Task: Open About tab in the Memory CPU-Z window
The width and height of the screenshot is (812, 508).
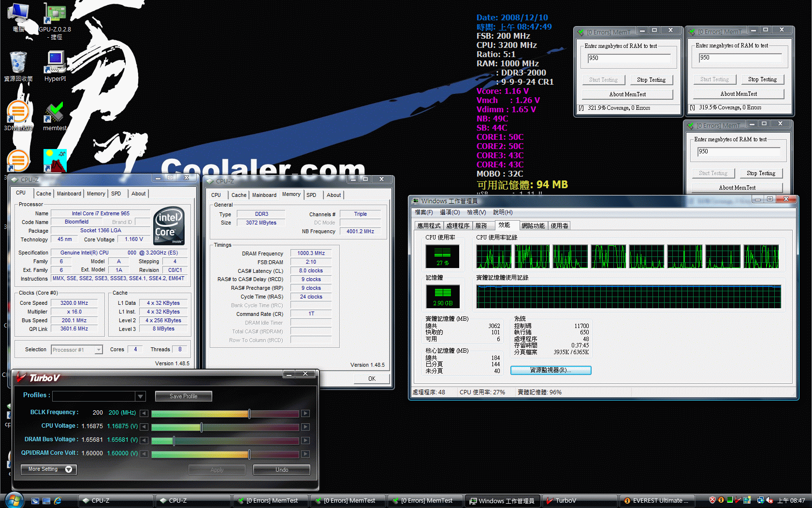Action: [333, 195]
